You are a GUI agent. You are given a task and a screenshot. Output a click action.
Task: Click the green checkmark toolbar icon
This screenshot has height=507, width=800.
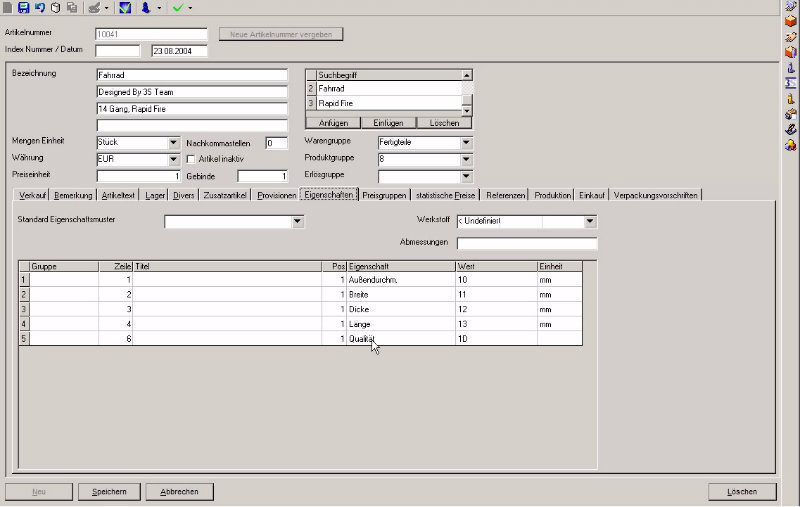click(177, 7)
